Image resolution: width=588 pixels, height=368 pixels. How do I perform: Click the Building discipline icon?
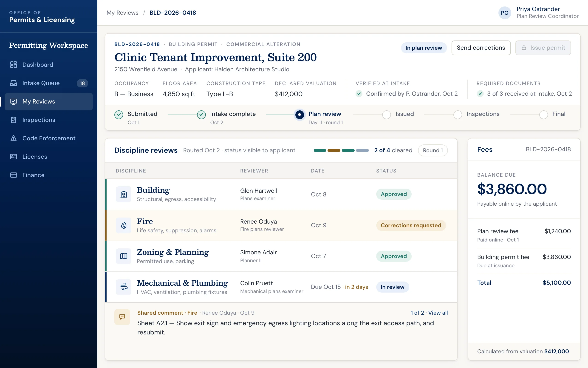coord(124,194)
